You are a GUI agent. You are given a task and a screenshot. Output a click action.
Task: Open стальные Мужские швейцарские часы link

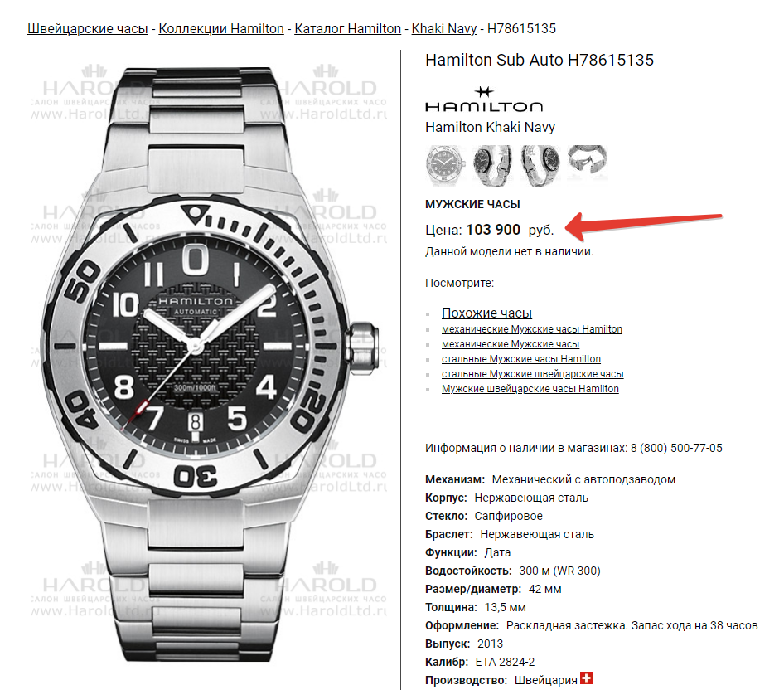533,374
